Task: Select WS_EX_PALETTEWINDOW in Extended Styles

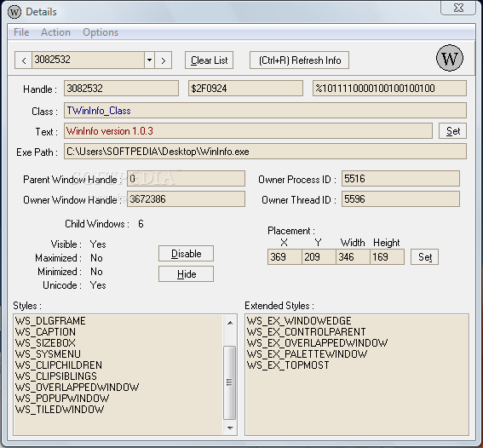Action: [x=308, y=354]
